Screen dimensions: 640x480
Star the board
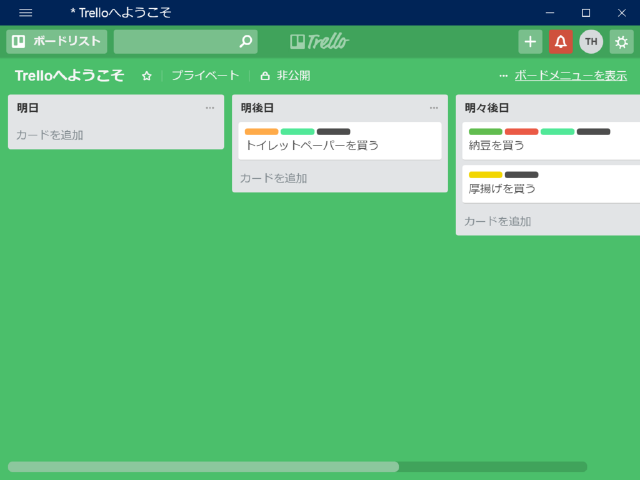[147, 76]
